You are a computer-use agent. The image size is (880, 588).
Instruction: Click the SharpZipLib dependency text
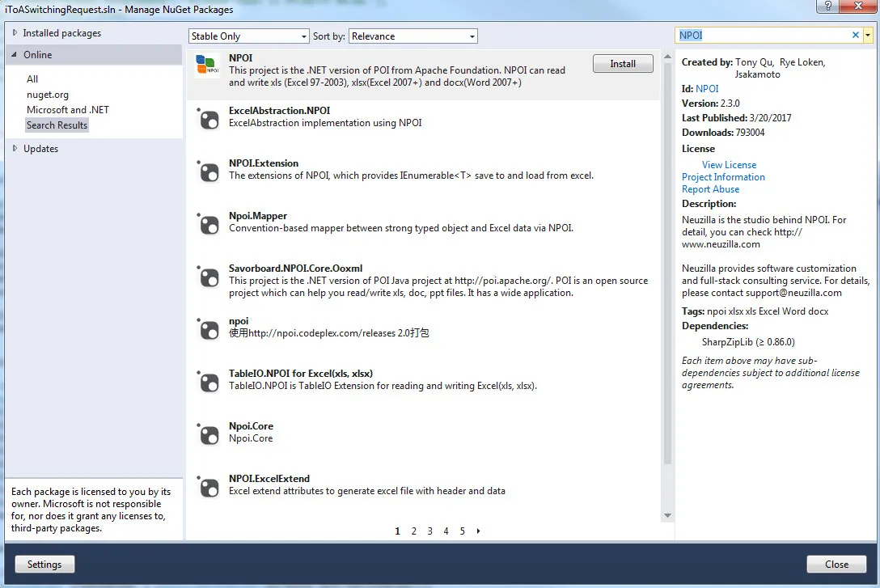tap(748, 341)
